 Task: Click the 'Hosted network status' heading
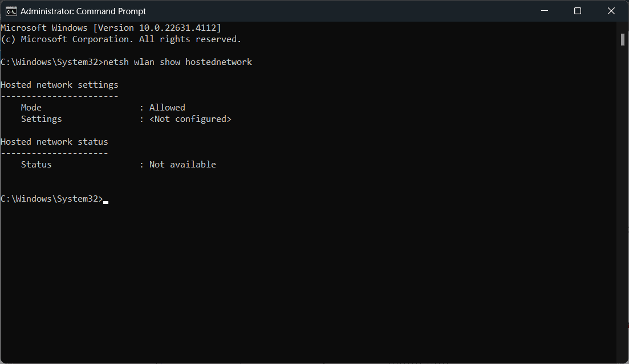(x=54, y=142)
